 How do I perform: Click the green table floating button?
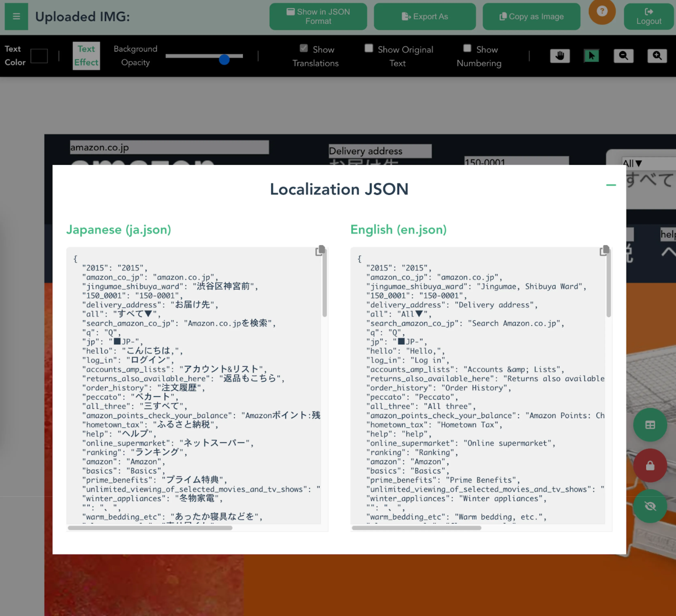point(650,425)
